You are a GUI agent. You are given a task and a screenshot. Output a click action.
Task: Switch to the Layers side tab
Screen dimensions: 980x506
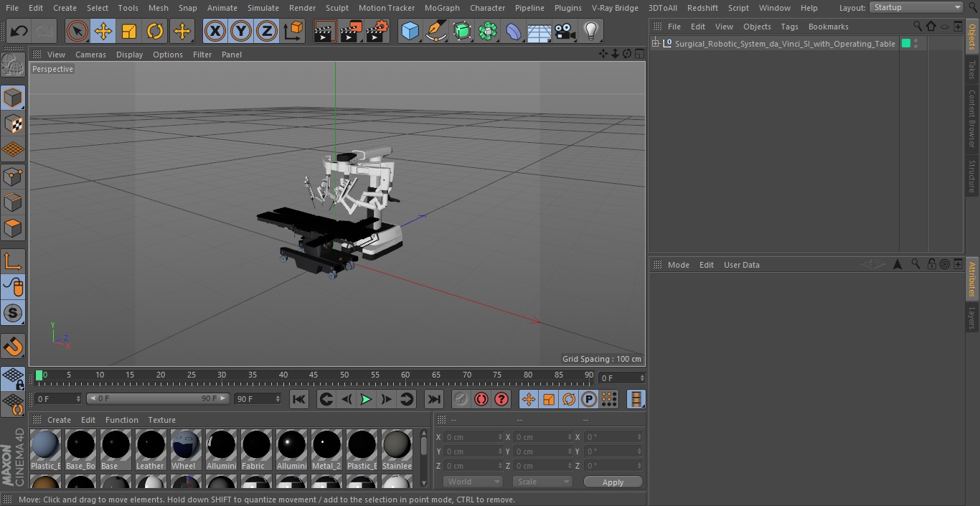click(x=972, y=318)
